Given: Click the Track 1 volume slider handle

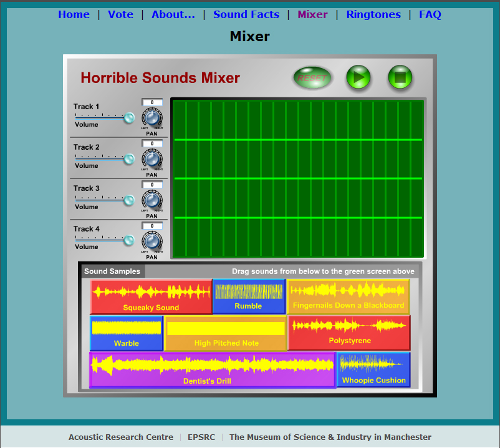Looking at the screenshot, I should tap(129, 117).
